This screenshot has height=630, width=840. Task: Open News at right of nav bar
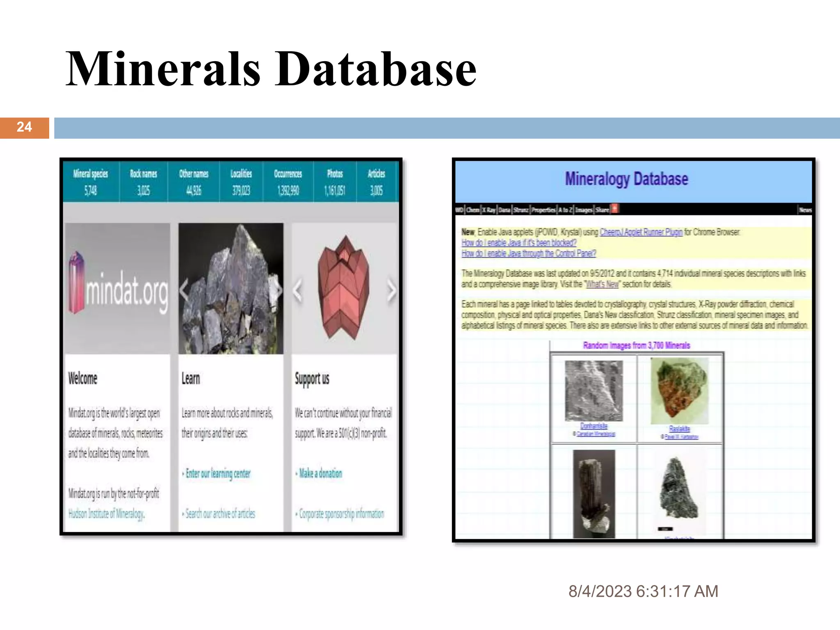click(x=805, y=210)
